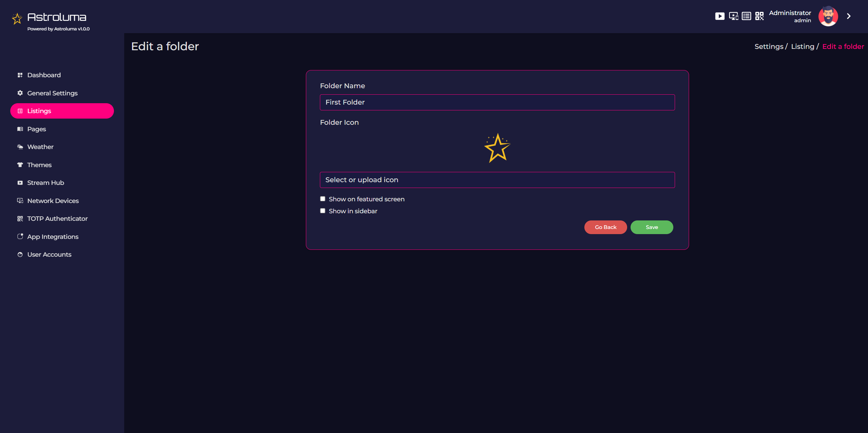This screenshot has width=868, height=433.
Task: Open the listings icon in top header
Action: pos(746,16)
